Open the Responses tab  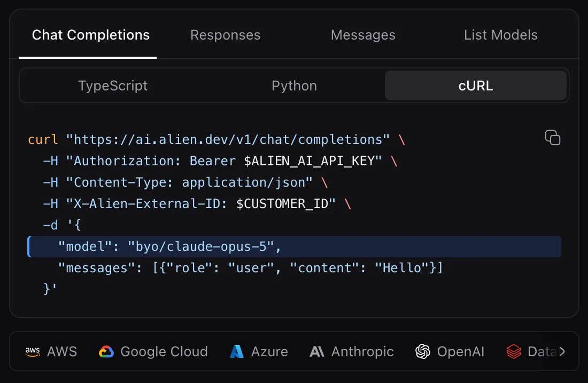226,35
